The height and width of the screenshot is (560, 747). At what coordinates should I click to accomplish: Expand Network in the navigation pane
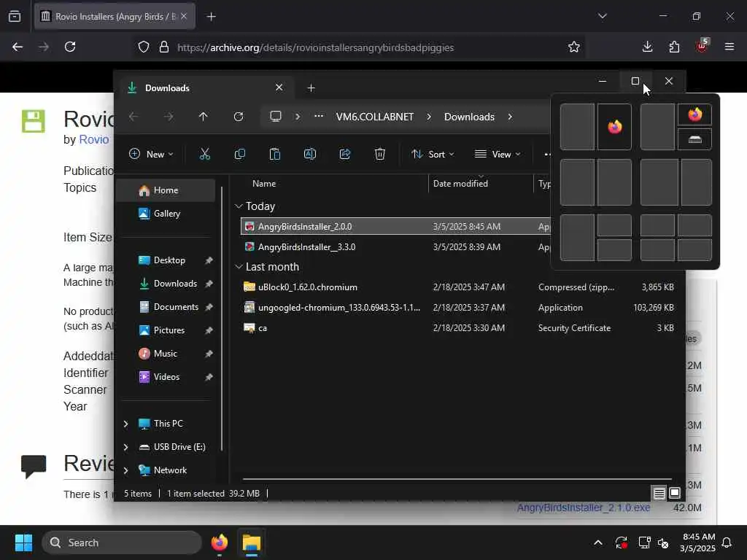point(125,470)
